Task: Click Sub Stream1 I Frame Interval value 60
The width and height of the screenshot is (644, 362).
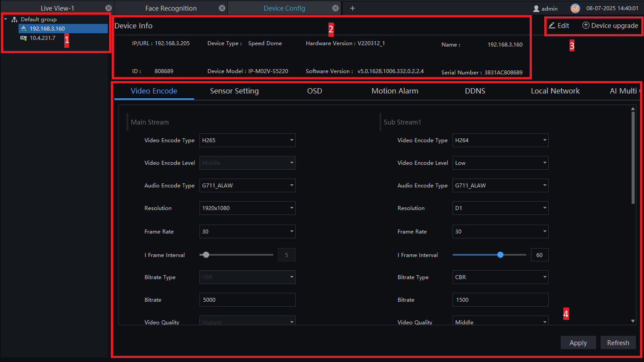Action: click(x=539, y=255)
